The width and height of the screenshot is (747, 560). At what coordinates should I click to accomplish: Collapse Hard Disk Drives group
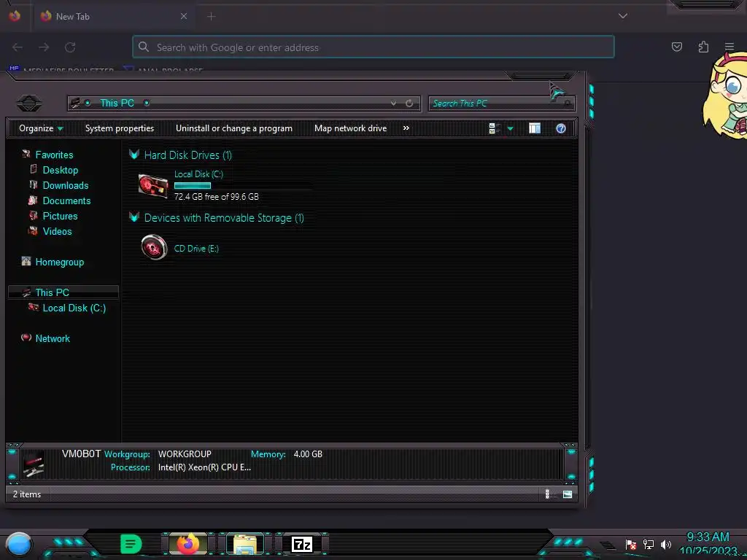(x=134, y=155)
